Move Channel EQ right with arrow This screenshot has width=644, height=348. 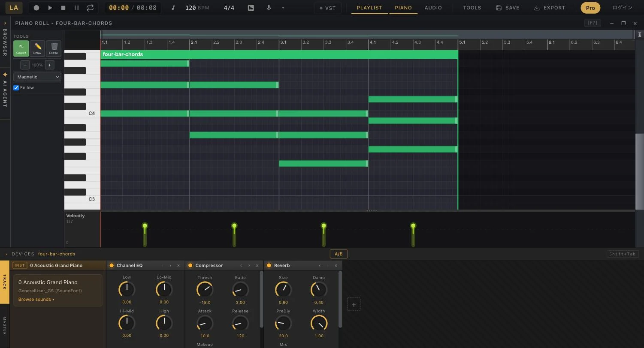pos(170,266)
